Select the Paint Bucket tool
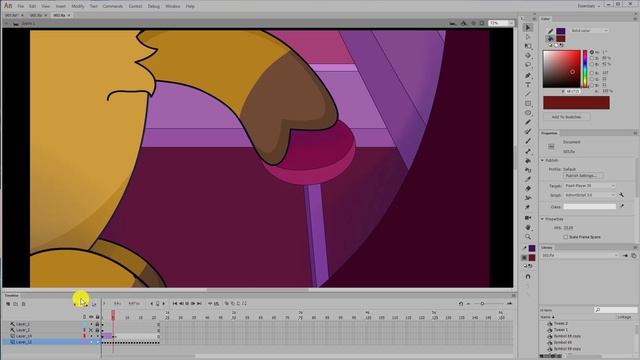 (528, 161)
